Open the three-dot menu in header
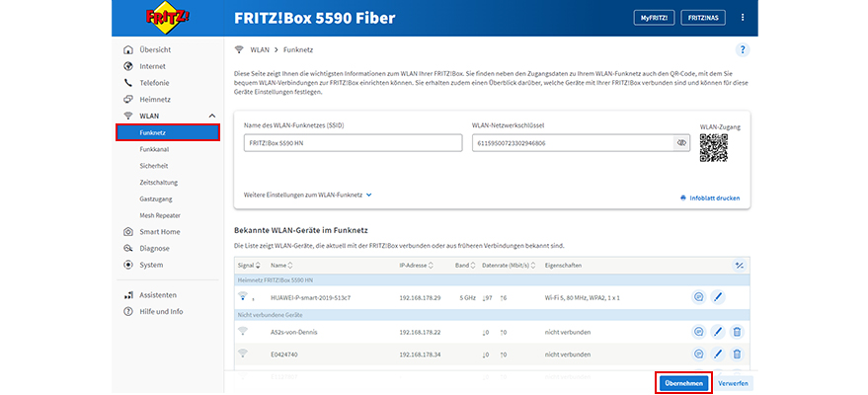Image resolution: width=868 pixels, height=395 pixels. coord(743,18)
